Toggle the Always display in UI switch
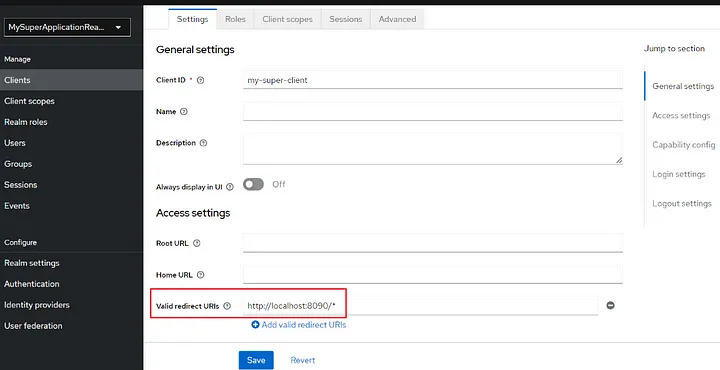 click(x=253, y=184)
